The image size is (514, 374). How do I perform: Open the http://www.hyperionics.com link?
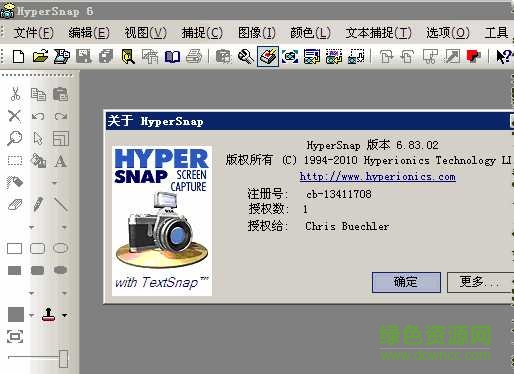(377, 176)
